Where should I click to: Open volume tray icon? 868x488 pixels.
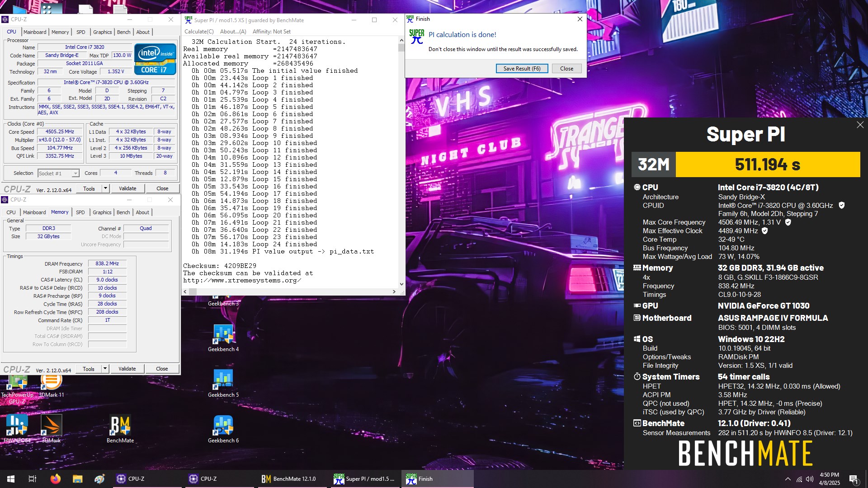[x=809, y=479]
